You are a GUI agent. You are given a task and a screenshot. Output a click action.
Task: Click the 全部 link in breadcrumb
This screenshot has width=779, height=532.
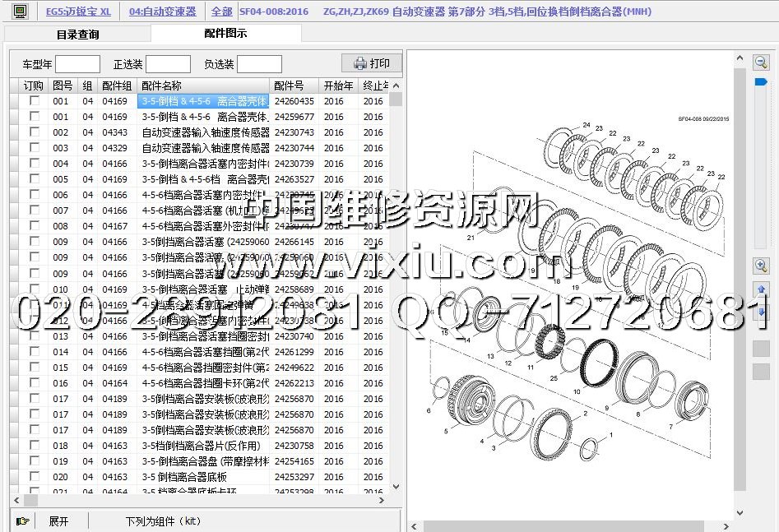221,12
